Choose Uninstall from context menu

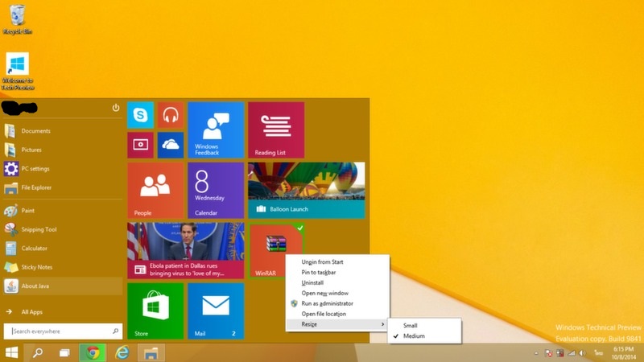pyautogui.click(x=337, y=283)
